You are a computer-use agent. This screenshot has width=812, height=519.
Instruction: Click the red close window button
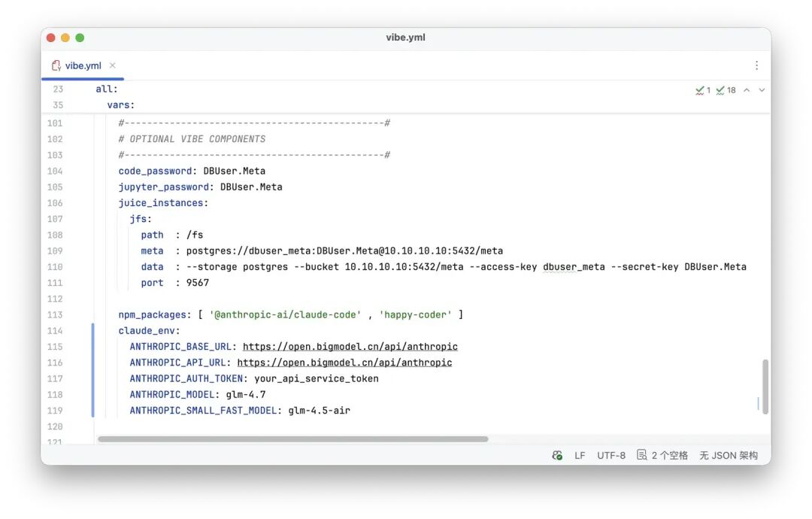pos(51,38)
